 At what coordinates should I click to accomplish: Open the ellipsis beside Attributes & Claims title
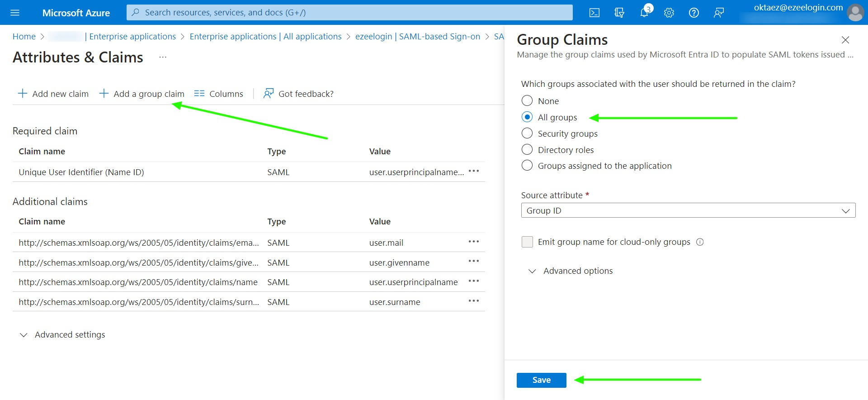163,57
